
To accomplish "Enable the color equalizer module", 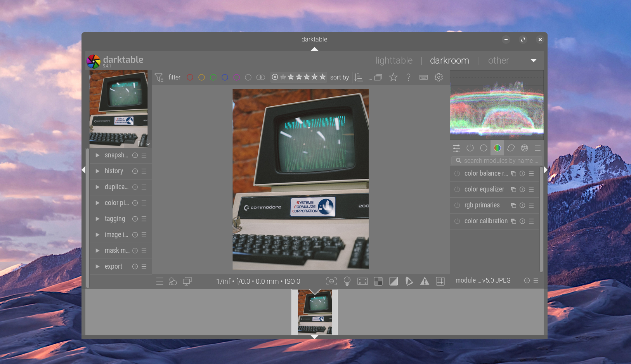I will tap(457, 189).
